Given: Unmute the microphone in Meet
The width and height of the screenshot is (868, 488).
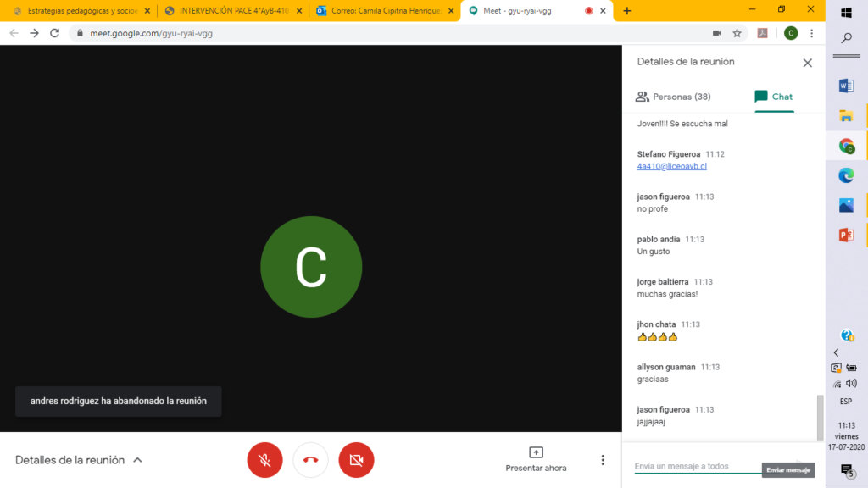Looking at the screenshot, I should tap(264, 460).
